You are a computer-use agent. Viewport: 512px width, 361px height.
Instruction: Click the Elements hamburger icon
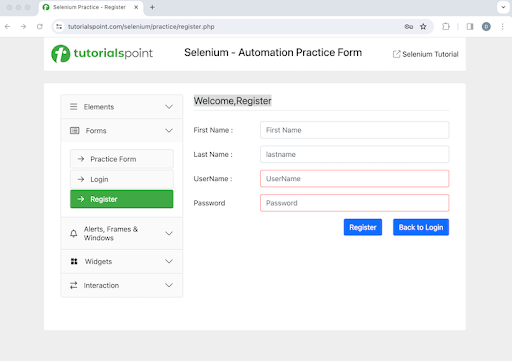click(74, 107)
